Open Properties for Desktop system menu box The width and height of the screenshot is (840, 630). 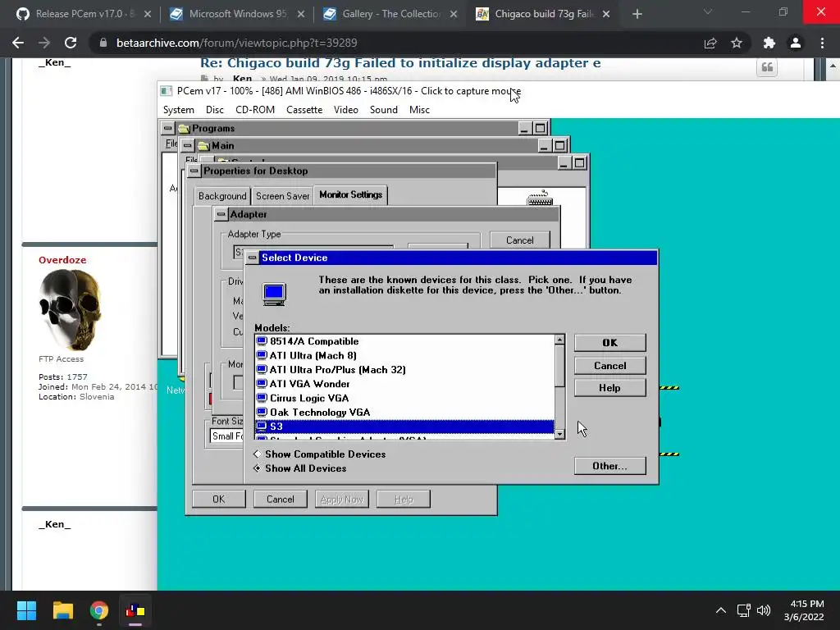pos(194,171)
